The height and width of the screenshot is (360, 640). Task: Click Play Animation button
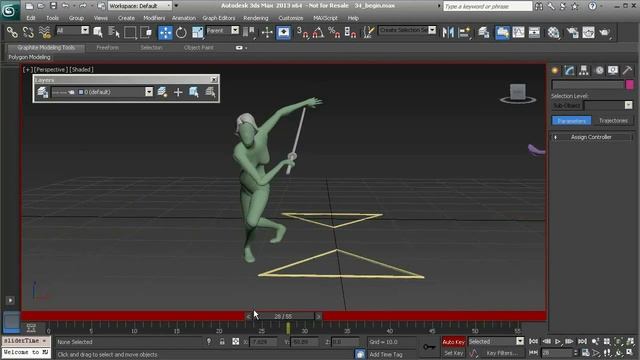(x=558, y=341)
